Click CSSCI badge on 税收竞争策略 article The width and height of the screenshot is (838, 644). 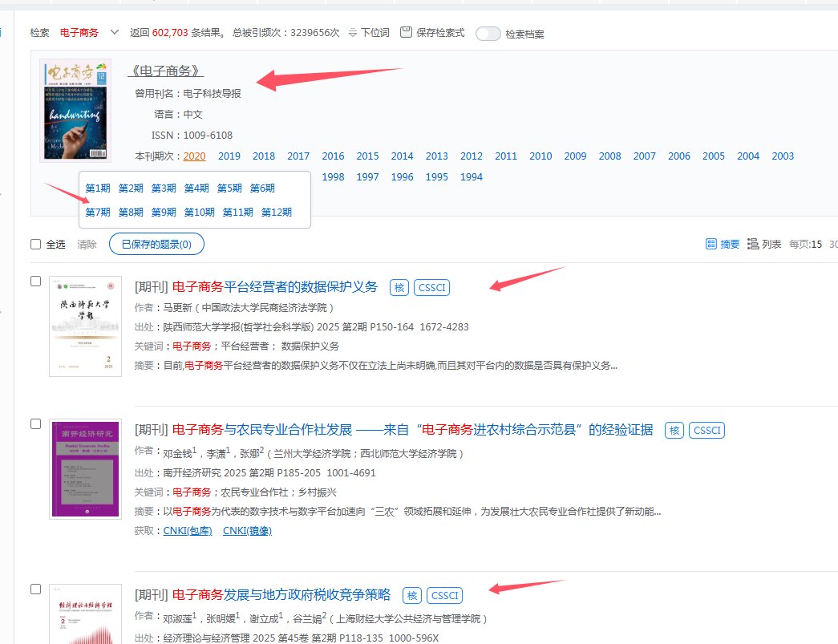pyautogui.click(x=444, y=595)
